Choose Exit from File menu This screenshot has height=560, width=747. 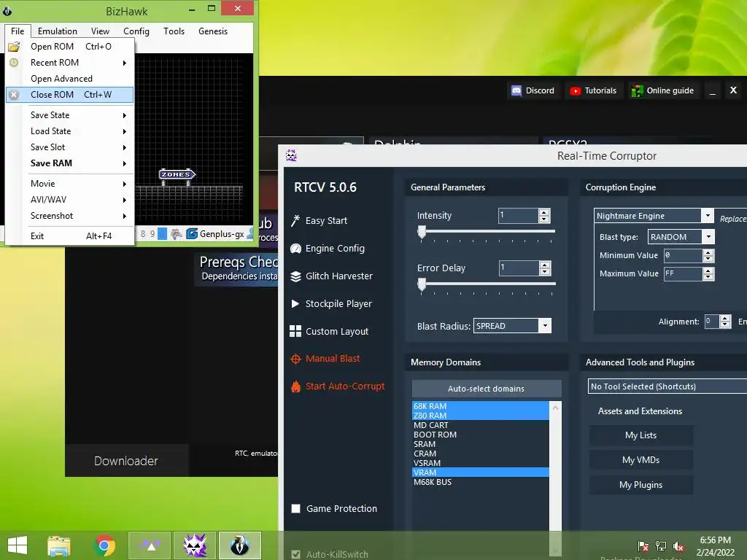tap(69, 236)
